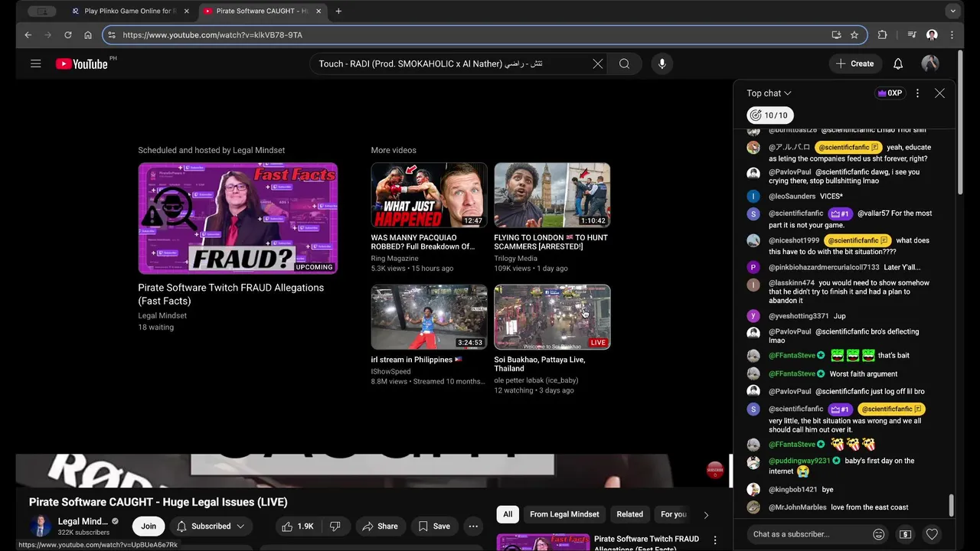Expand the Top chat mode dropdown
980x551 pixels.
pyautogui.click(x=769, y=93)
